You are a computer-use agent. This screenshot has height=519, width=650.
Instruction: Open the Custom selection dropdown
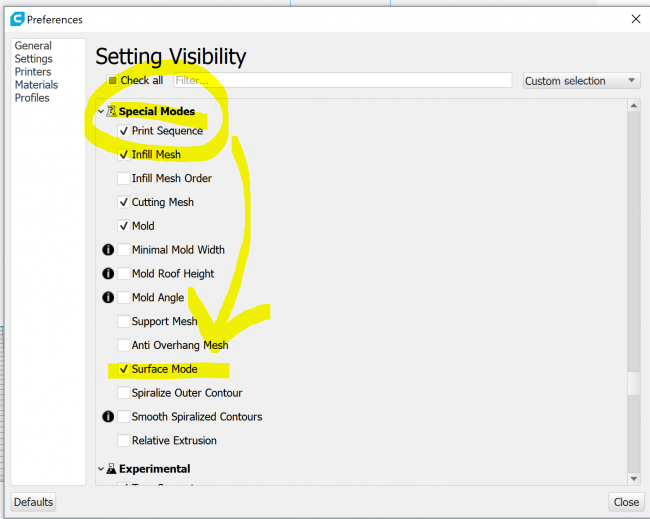[x=581, y=81]
